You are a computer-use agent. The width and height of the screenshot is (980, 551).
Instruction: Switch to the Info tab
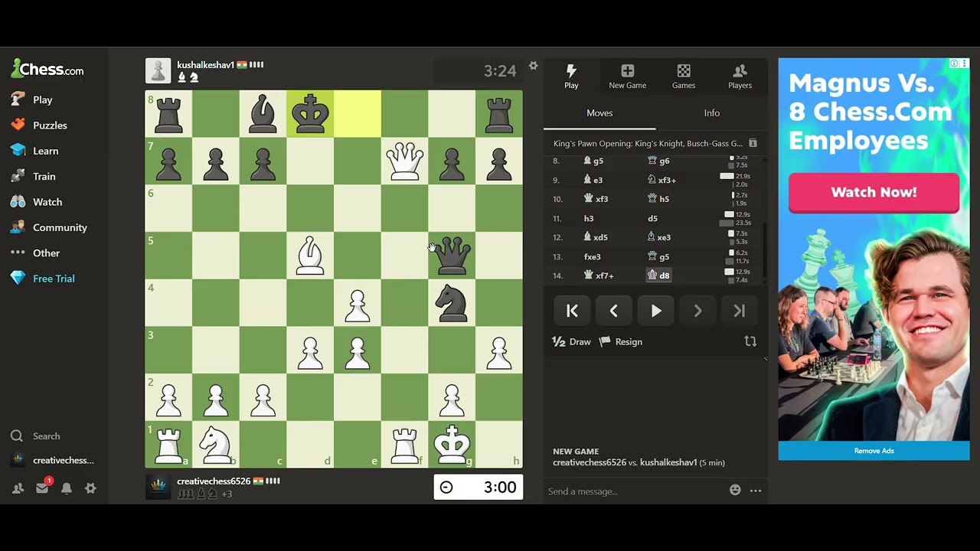point(712,113)
